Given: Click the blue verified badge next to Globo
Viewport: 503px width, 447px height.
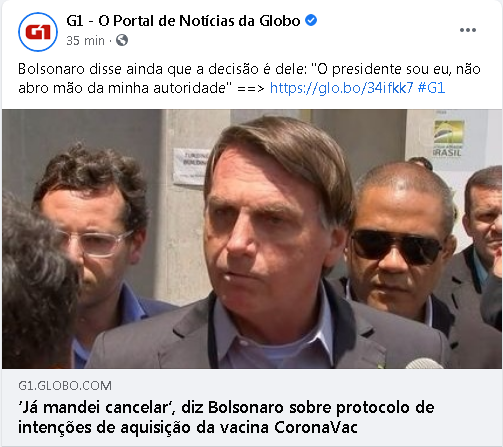Looking at the screenshot, I should pos(311,20).
